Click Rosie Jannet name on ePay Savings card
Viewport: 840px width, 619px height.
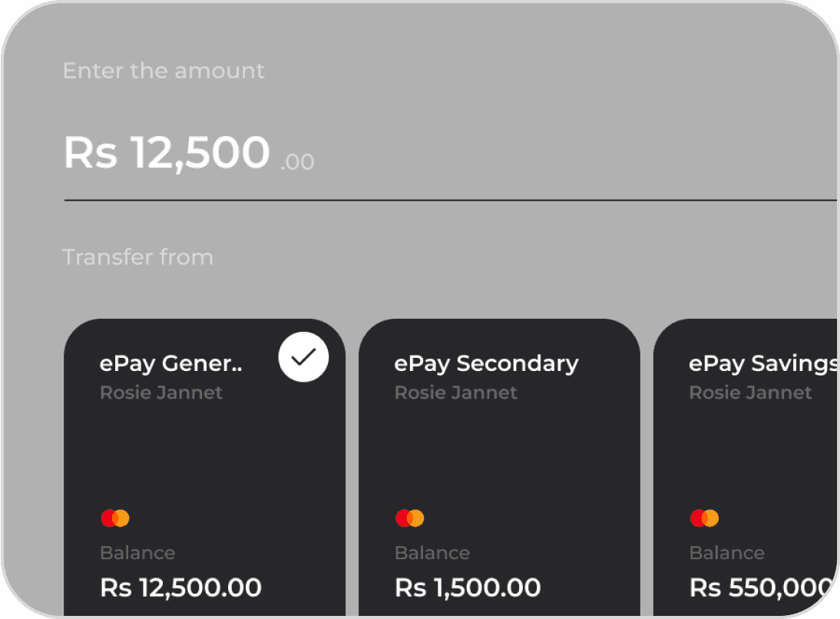(x=750, y=392)
